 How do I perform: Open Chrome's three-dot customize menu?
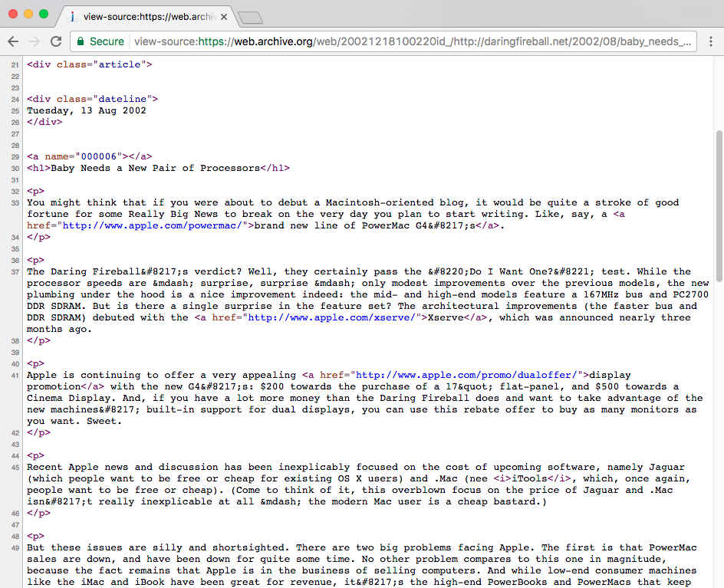click(711, 42)
